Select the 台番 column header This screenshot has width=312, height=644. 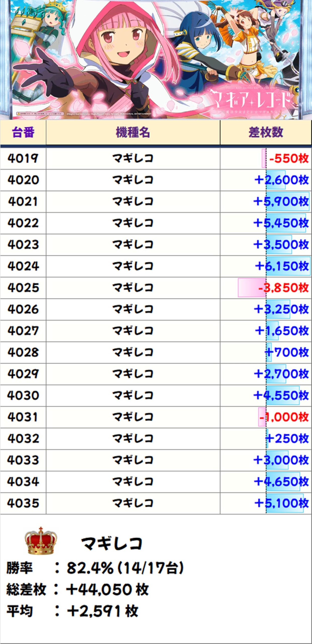tap(23, 132)
